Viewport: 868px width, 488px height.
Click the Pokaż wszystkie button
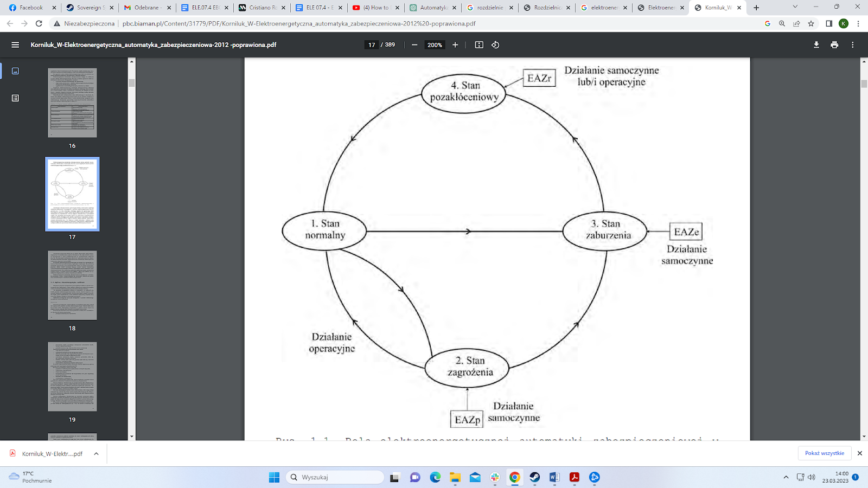tap(824, 453)
